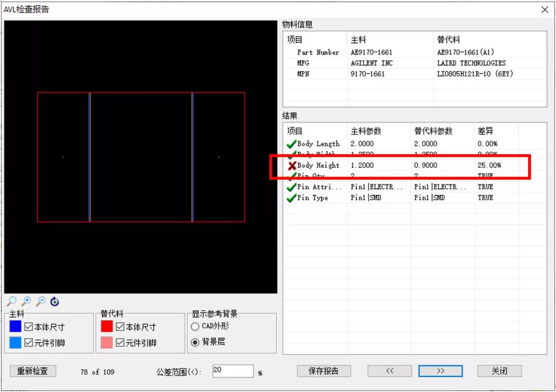
Task: Click the zoom-fit magnifier icon
Action: coord(11,301)
